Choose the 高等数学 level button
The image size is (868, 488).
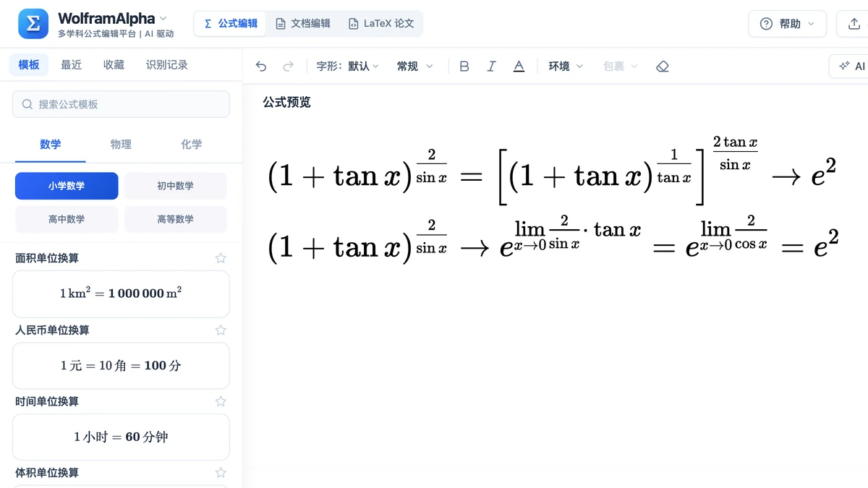click(x=175, y=219)
